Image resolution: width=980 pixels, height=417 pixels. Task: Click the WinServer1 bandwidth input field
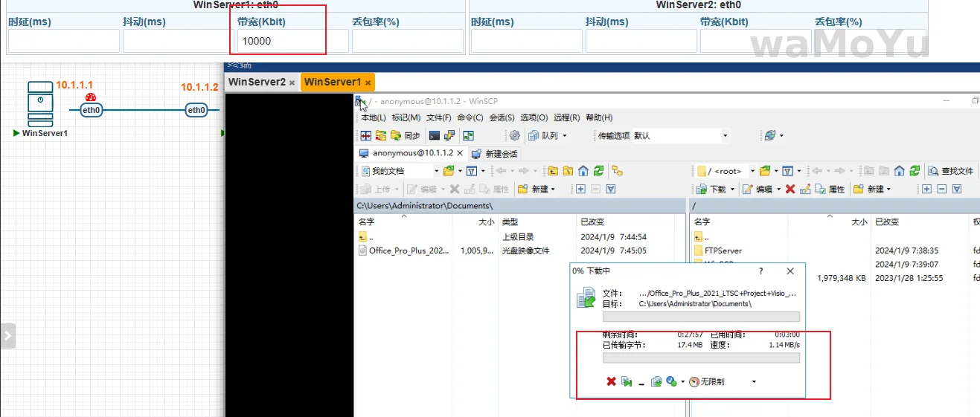292,42
